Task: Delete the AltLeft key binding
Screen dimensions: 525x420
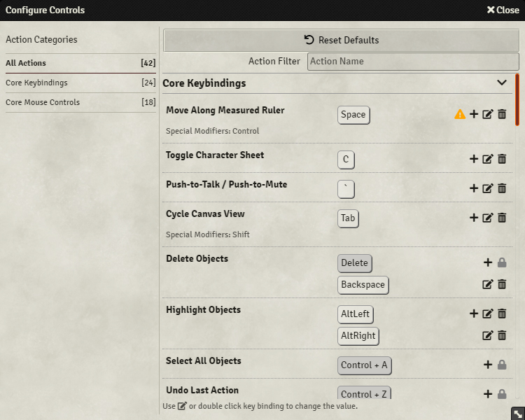Action: pos(502,314)
